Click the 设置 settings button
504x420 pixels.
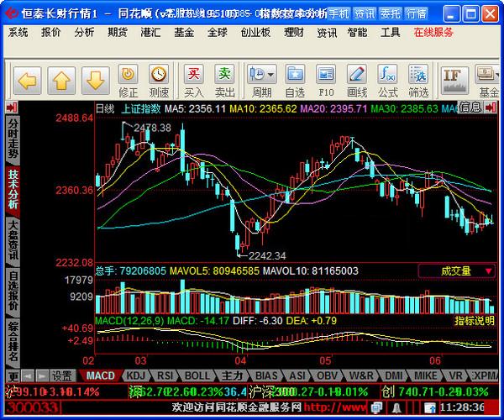click(62, 375)
